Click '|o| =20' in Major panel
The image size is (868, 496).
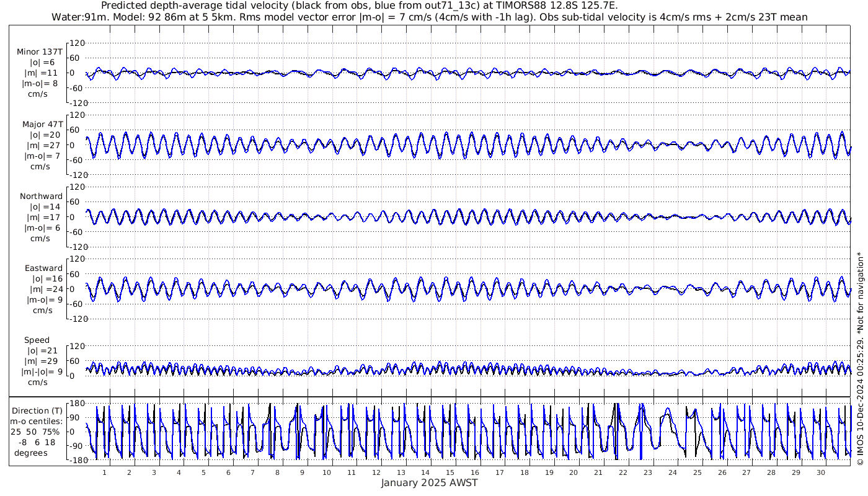point(45,135)
